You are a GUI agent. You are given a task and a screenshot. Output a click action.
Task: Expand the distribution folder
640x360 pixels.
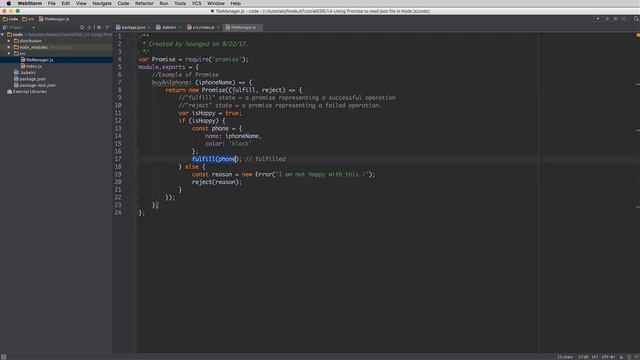(9, 41)
